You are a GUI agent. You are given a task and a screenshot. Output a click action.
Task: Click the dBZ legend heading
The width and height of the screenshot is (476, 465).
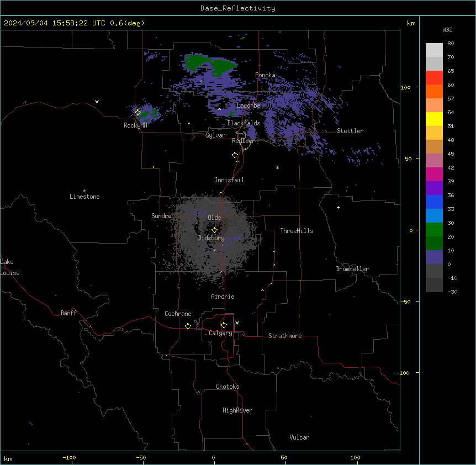[447, 29]
